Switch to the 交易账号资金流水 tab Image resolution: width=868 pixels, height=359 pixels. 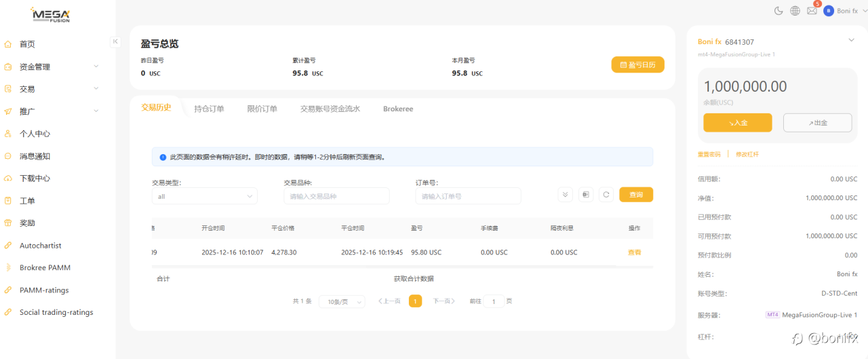[x=330, y=109]
